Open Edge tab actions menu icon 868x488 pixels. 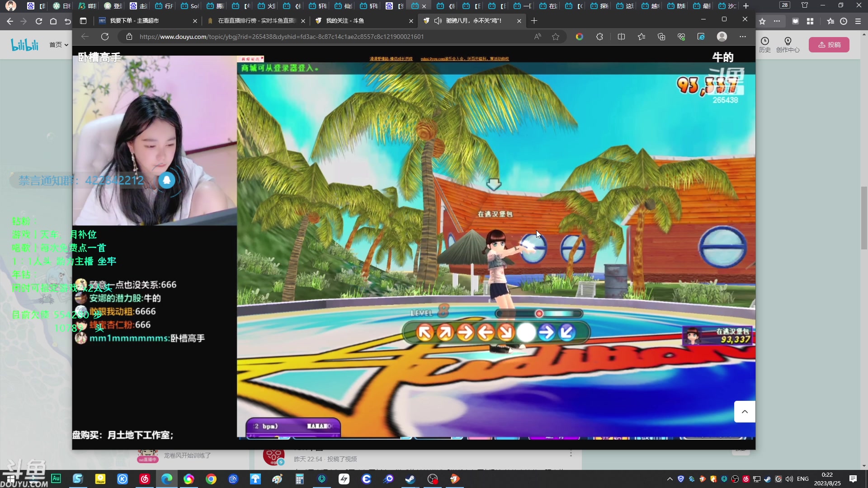tap(83, 21)
